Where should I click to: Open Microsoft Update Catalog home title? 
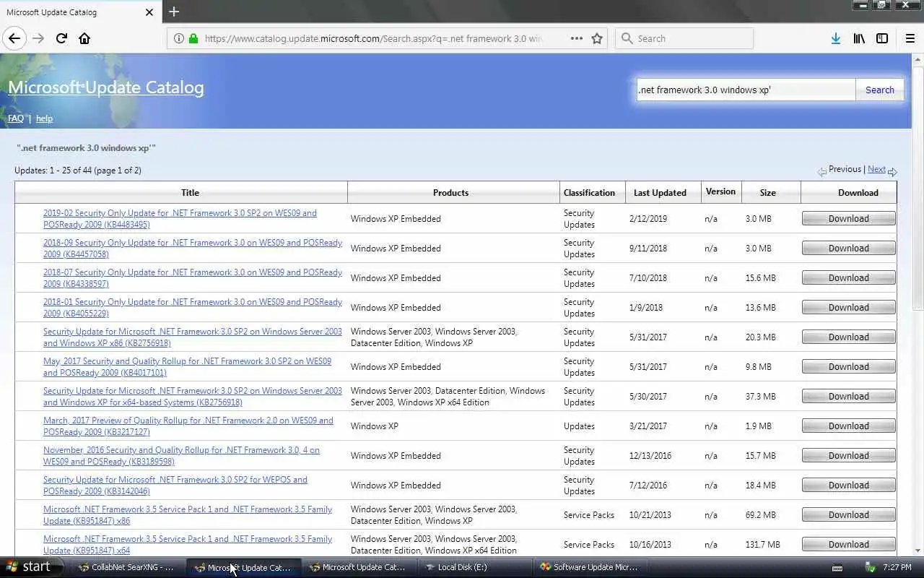click(x=106, y=87)
